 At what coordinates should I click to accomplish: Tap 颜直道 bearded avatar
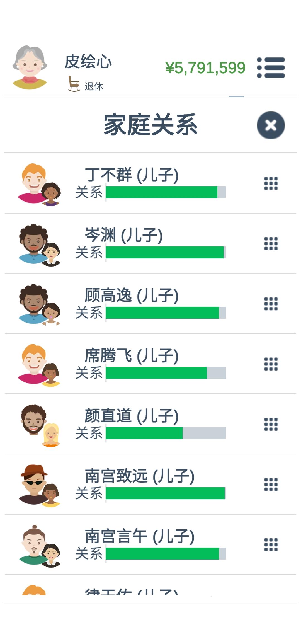[33, 420]
